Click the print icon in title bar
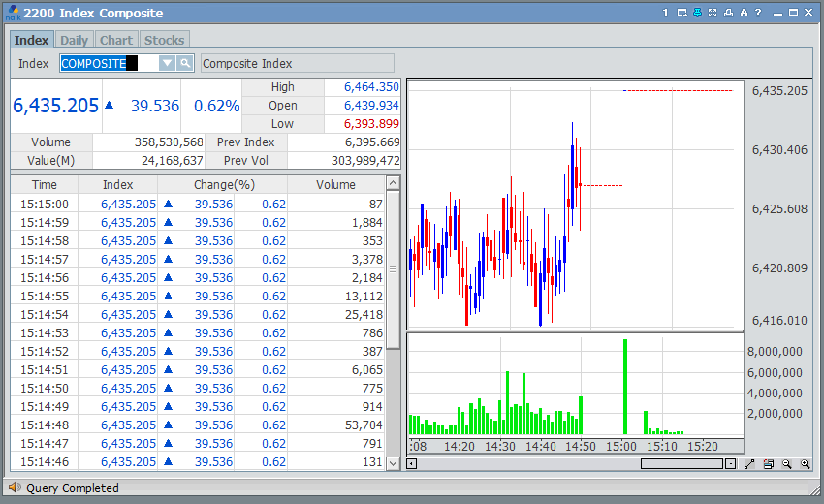Viewport: 824px width, 504px height. 728,13
